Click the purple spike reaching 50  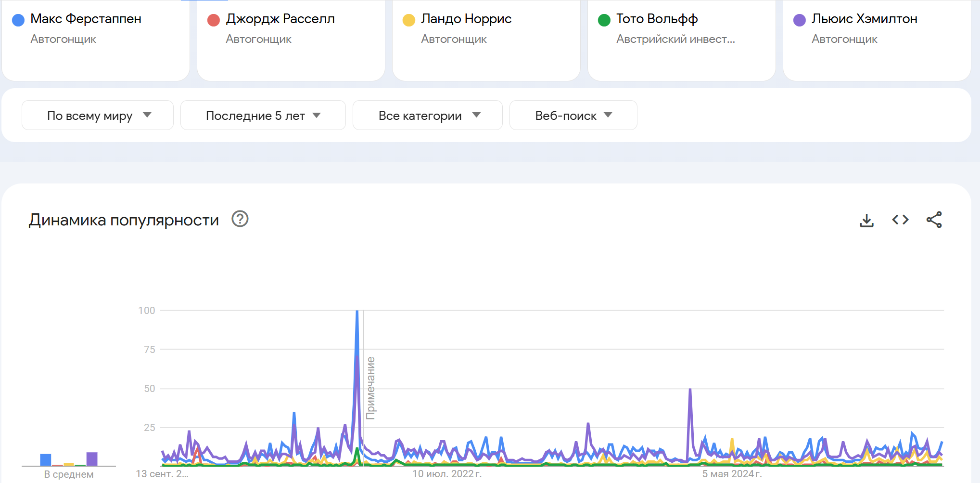[x=690, y=390]
